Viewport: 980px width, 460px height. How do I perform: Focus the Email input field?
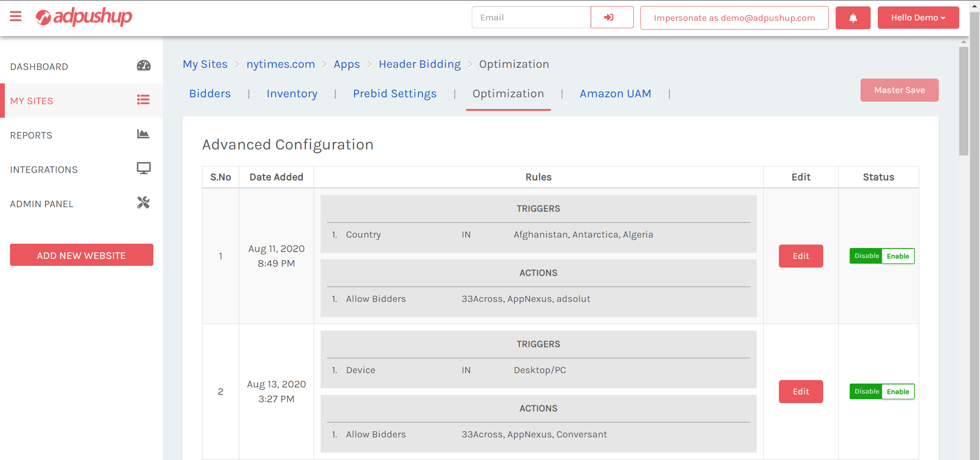(x=531, y=18)
